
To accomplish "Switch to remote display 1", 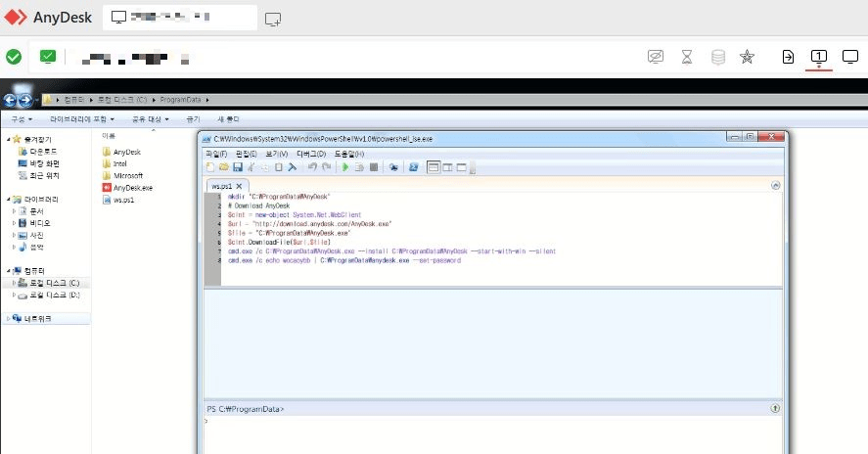I will (819, 57).
